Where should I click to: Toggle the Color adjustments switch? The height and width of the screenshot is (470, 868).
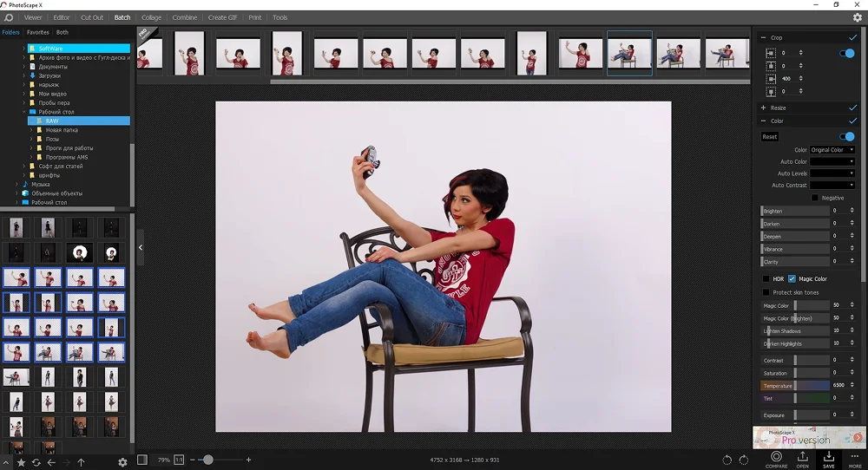tap(847, 136)
